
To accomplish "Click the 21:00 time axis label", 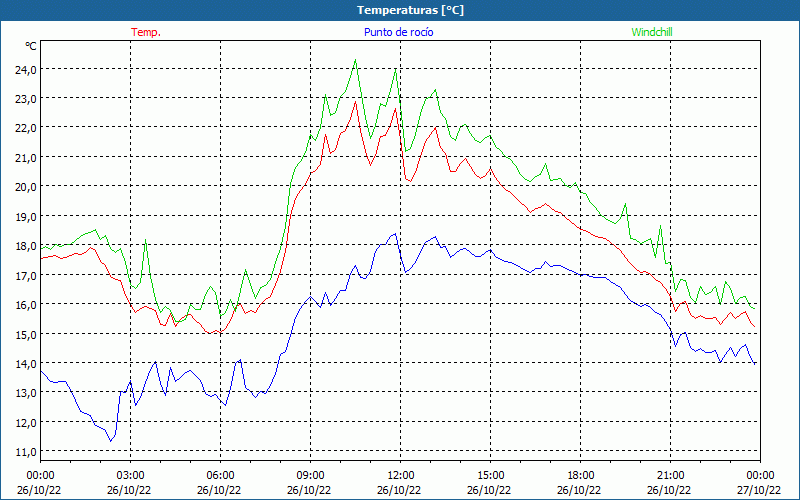I will coord(670,476).
